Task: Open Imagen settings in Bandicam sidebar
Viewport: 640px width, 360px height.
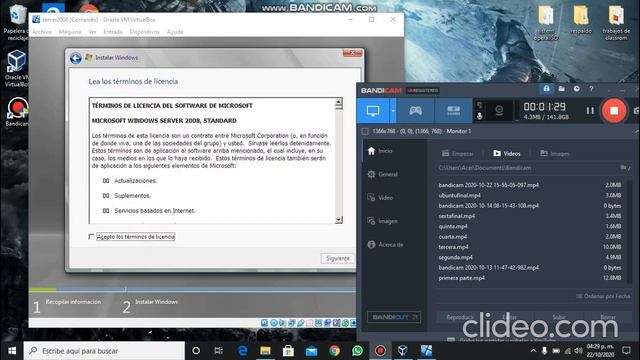Action: point(382,221)
